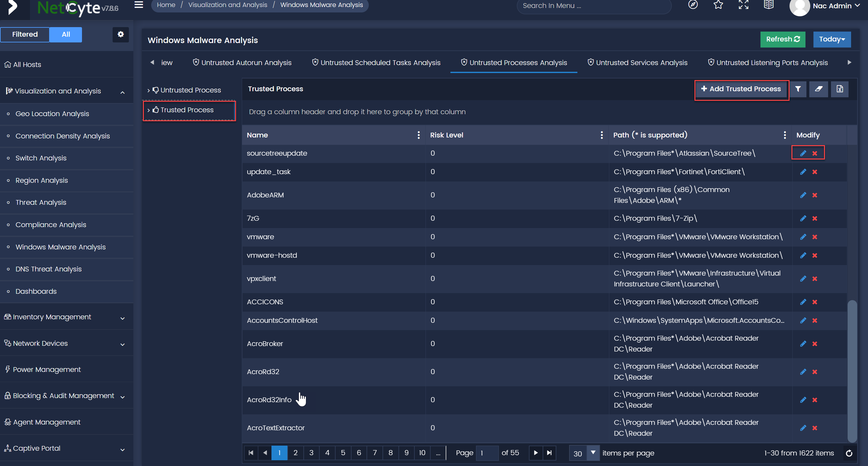Select Untrusted Processes Analysis tab
The height and width of the screenshot is (466, 868).
(514, 63)
